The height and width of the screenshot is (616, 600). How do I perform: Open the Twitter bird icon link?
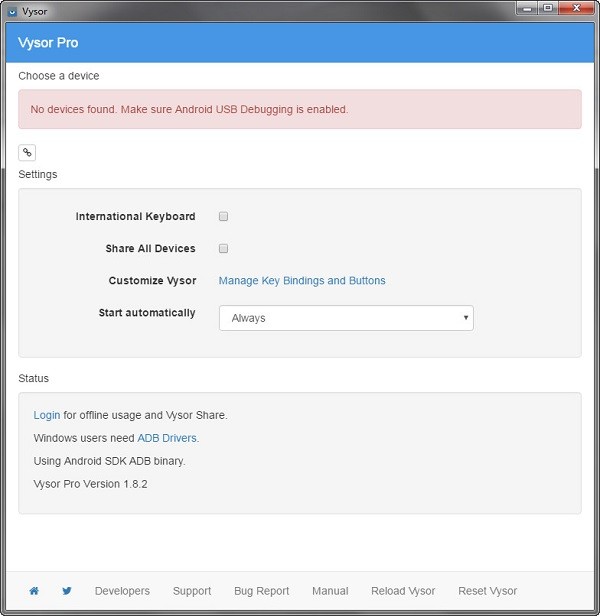pos(67,591)
